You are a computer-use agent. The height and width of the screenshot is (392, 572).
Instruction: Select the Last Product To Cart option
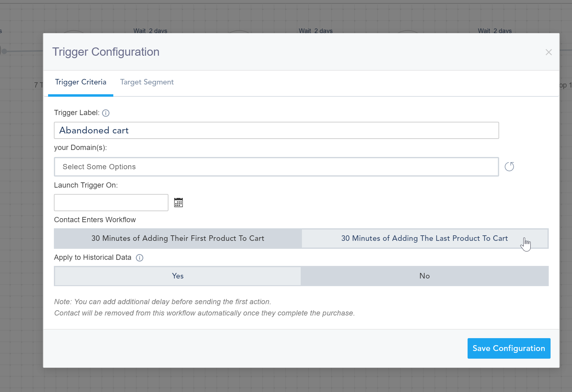click(424, 238)
